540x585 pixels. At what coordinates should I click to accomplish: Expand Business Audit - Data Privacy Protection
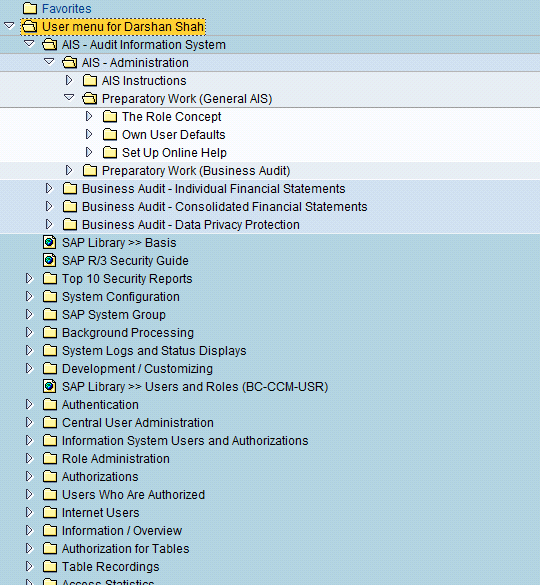click(49, 224)
